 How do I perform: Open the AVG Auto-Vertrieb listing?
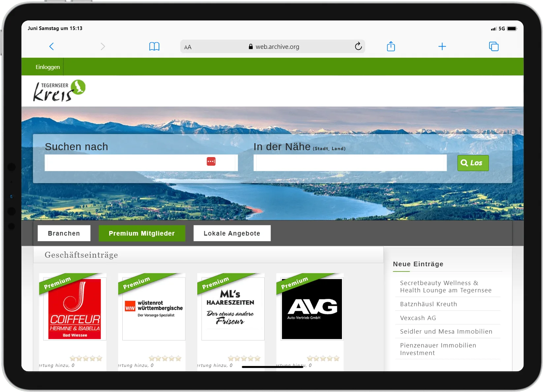coord(312,309)
